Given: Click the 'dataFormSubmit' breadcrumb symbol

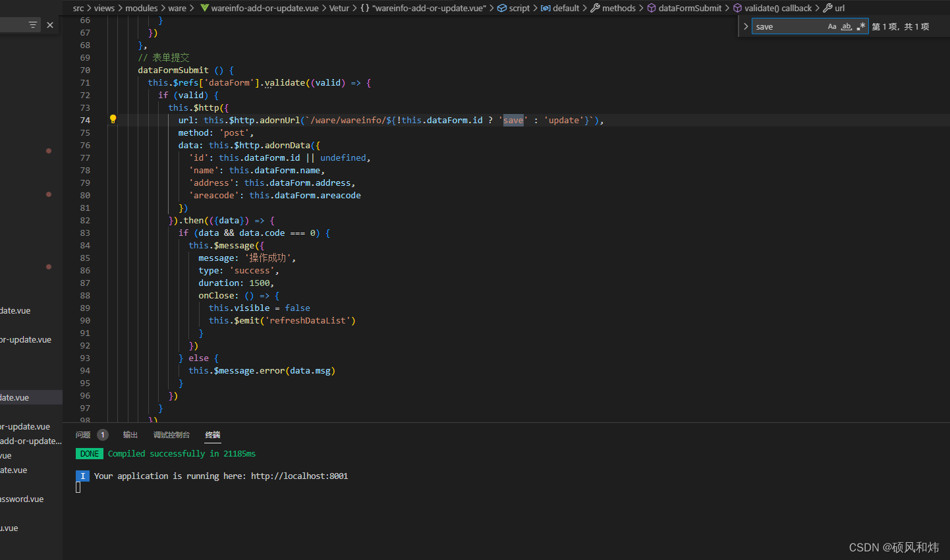Looking at the screenshot, I should (685, 8).
